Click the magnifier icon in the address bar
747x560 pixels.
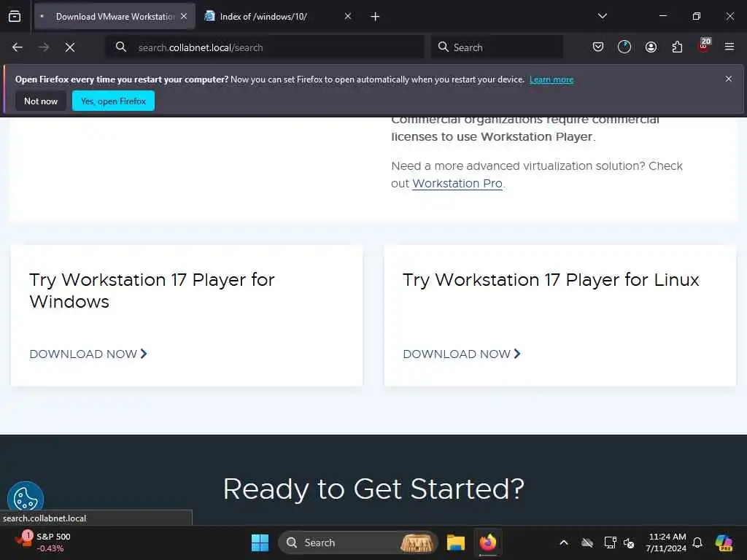121,47
